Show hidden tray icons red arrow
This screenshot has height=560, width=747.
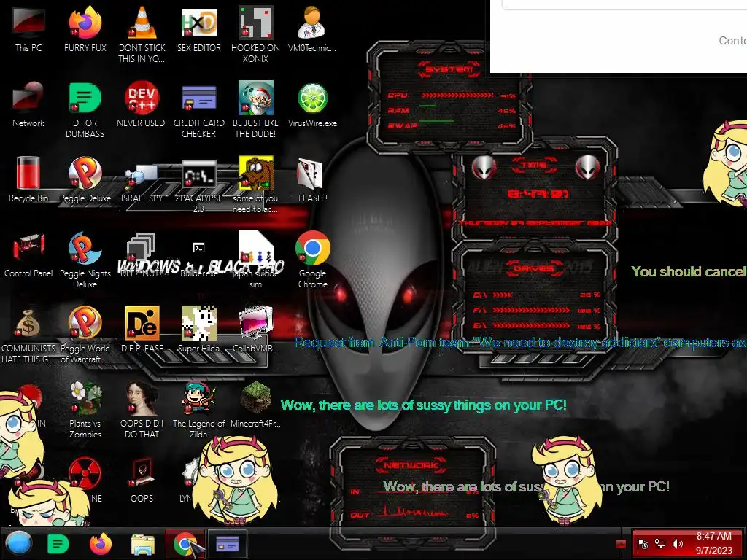[x=621, y=544]
